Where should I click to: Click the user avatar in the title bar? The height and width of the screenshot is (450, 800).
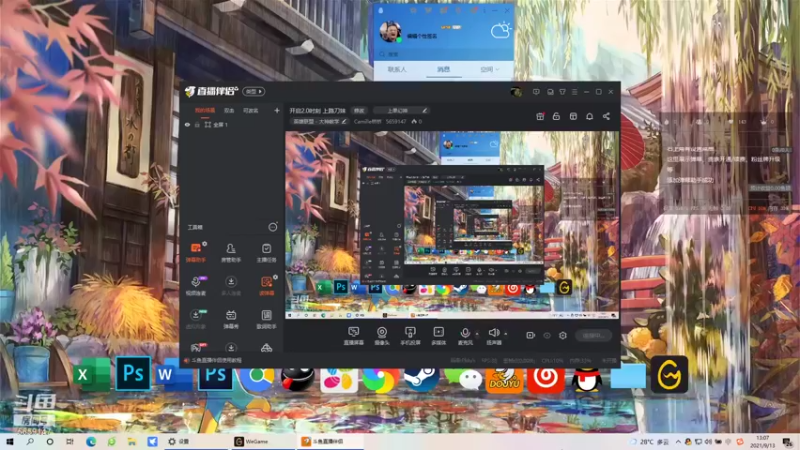516,92
